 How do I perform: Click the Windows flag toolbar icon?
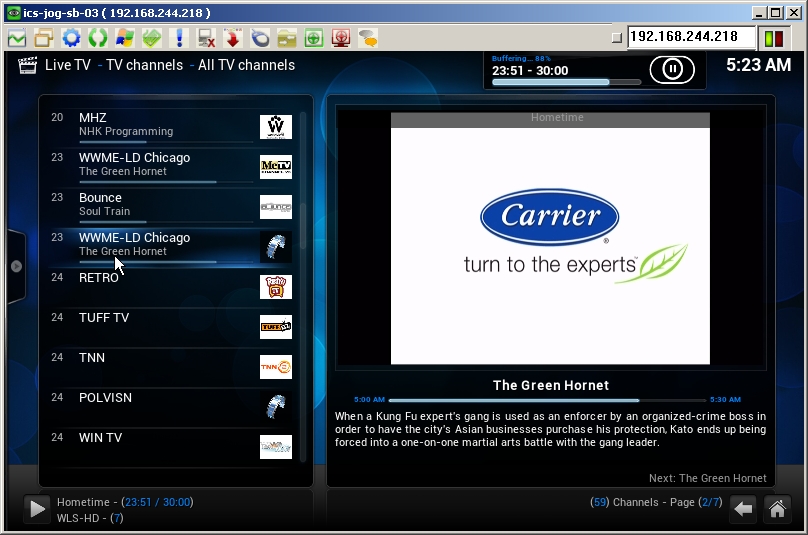point(125,38)
